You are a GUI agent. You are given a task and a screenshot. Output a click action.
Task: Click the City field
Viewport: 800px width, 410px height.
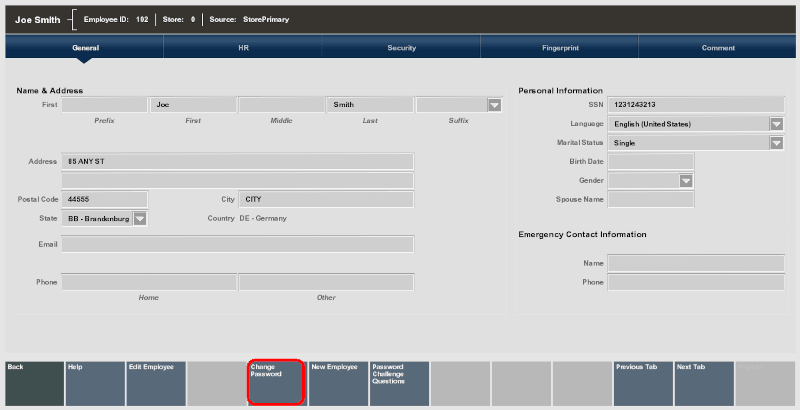coord(327,199)
